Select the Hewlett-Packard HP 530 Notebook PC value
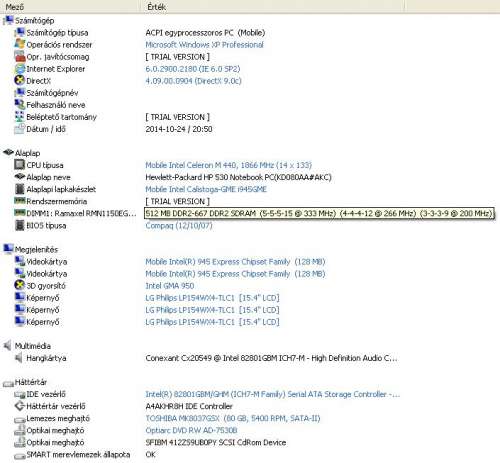 [x=238, y=177]
